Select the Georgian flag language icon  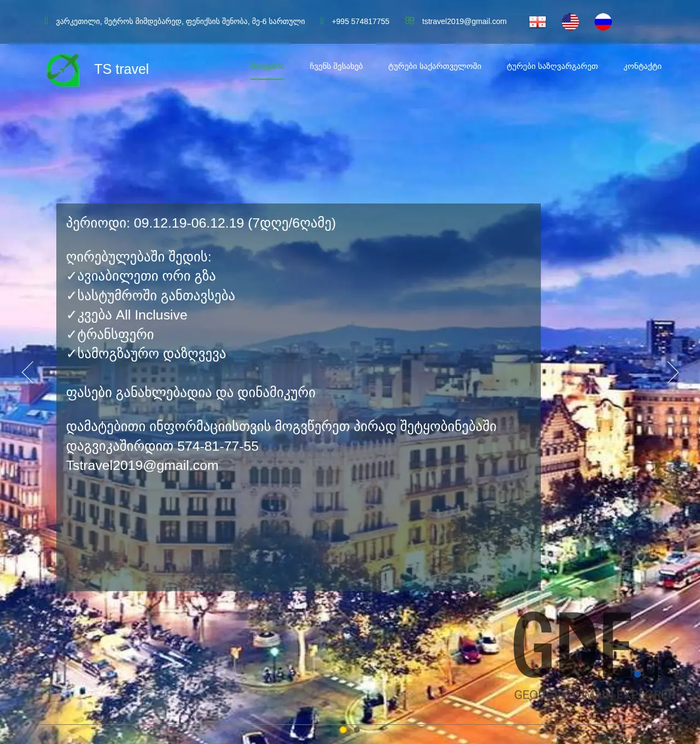coord(537,21)
